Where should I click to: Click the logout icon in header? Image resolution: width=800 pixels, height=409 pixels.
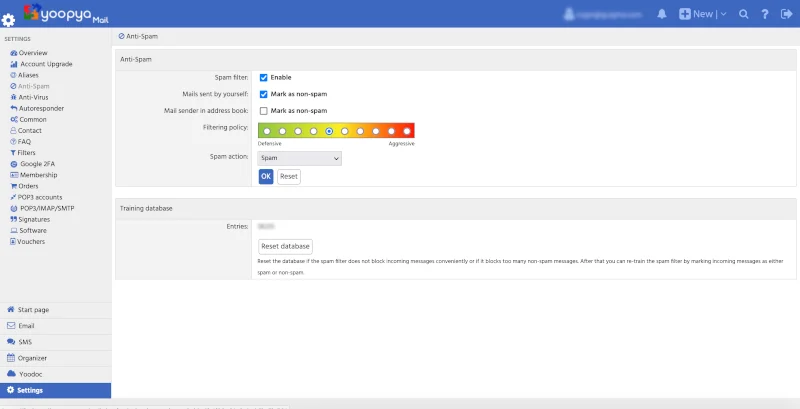[785, 14]
